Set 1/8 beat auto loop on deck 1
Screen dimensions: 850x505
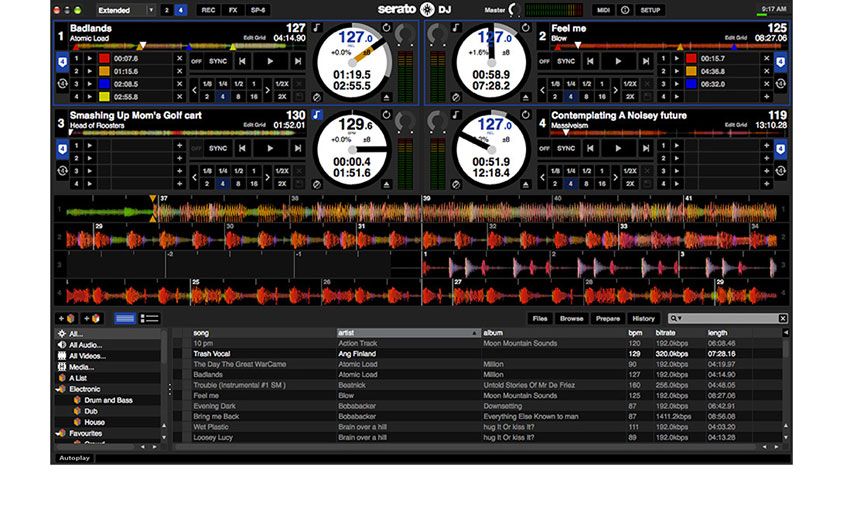(207, 84)
